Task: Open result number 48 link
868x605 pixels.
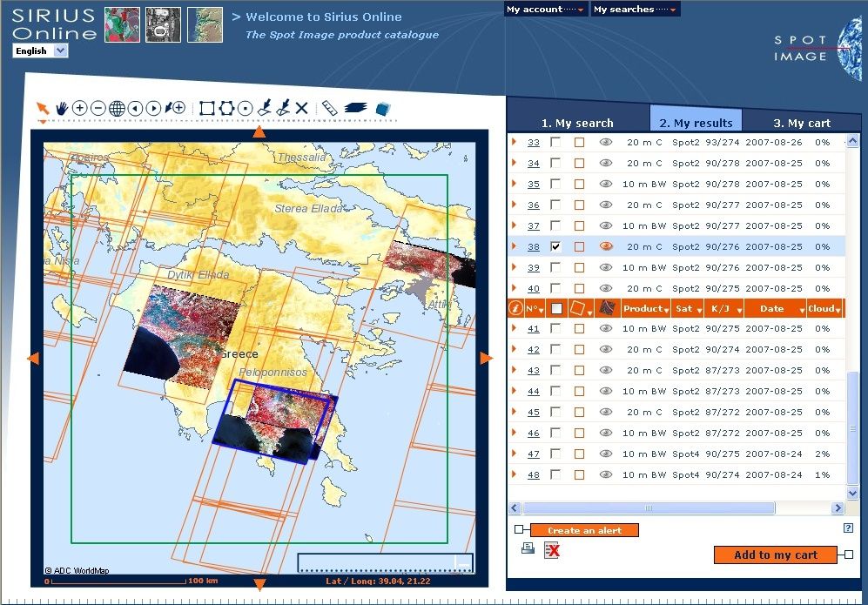Action: pyautogui.click(x=533, y=475)
